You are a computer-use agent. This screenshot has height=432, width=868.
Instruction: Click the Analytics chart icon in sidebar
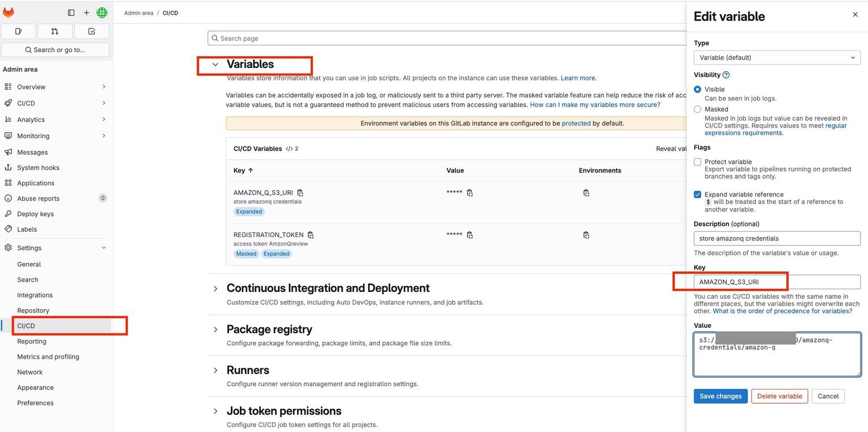click(8, 120)
